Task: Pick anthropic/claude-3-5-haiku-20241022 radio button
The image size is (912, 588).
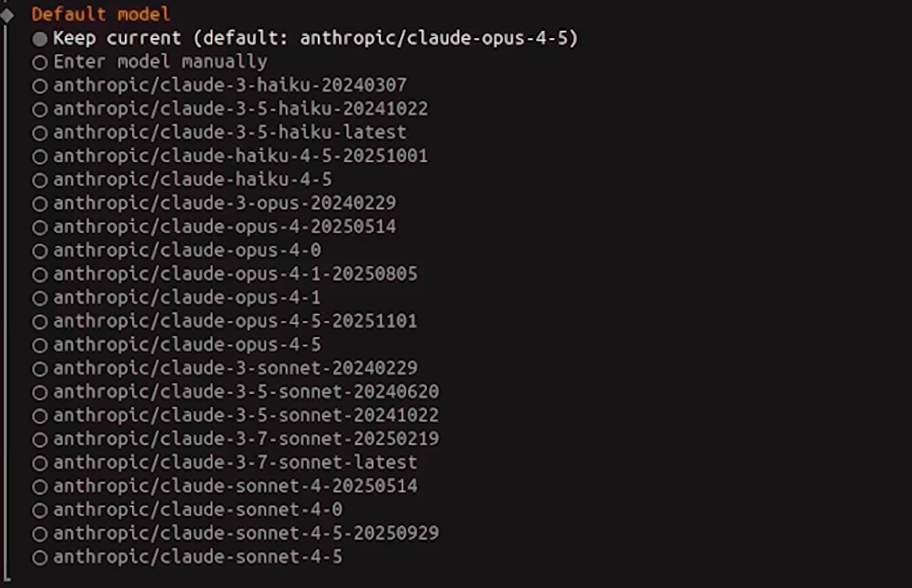Action: (40, 109)
